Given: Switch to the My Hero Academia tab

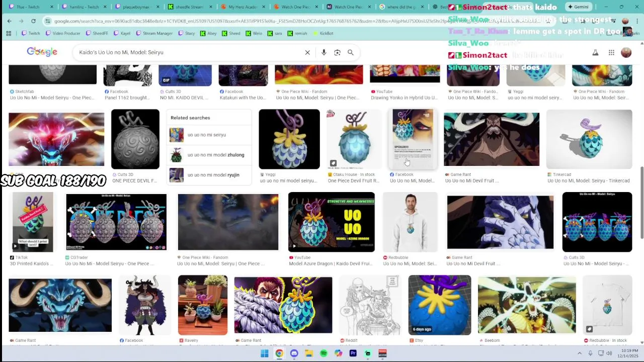Looking at the screenshot, I should click(x=239, y=7).
